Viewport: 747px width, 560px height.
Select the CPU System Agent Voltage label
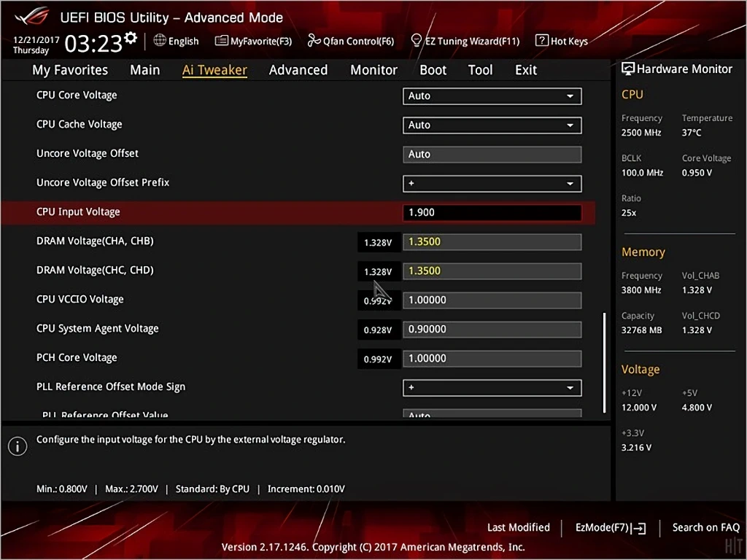98,329
